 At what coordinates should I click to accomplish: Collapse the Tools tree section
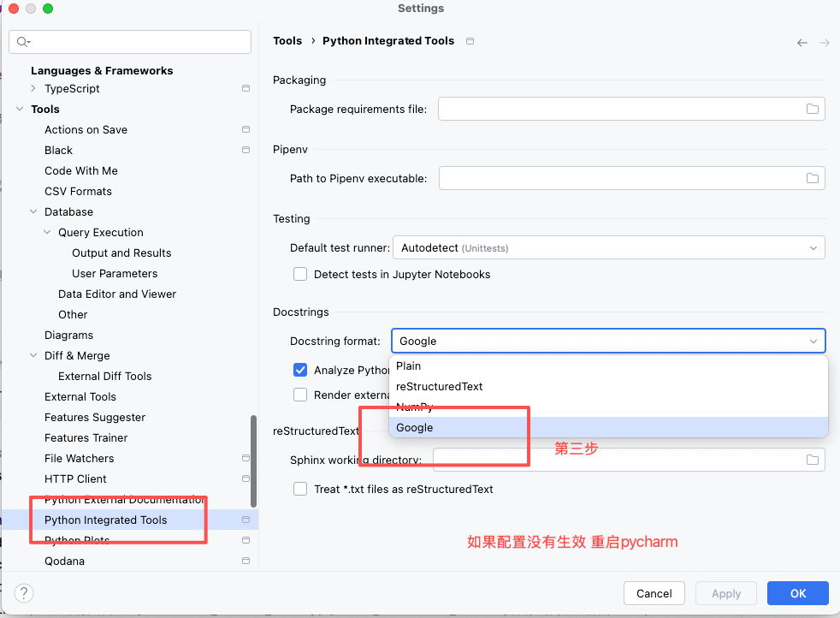[20, 109]
